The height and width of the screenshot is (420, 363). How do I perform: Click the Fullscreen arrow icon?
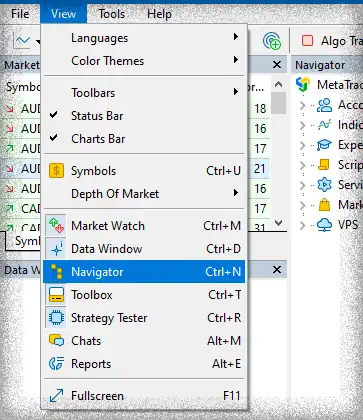(56, 396)
